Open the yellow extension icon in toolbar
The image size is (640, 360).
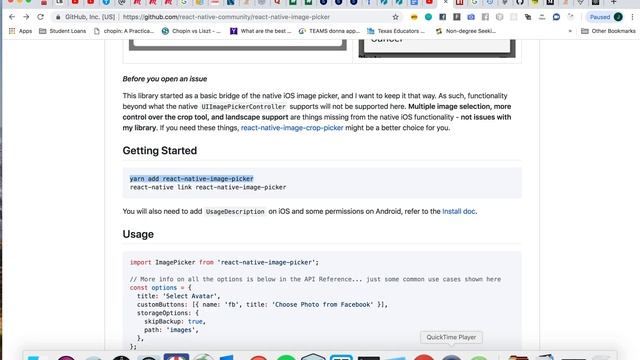coord(414,17)
